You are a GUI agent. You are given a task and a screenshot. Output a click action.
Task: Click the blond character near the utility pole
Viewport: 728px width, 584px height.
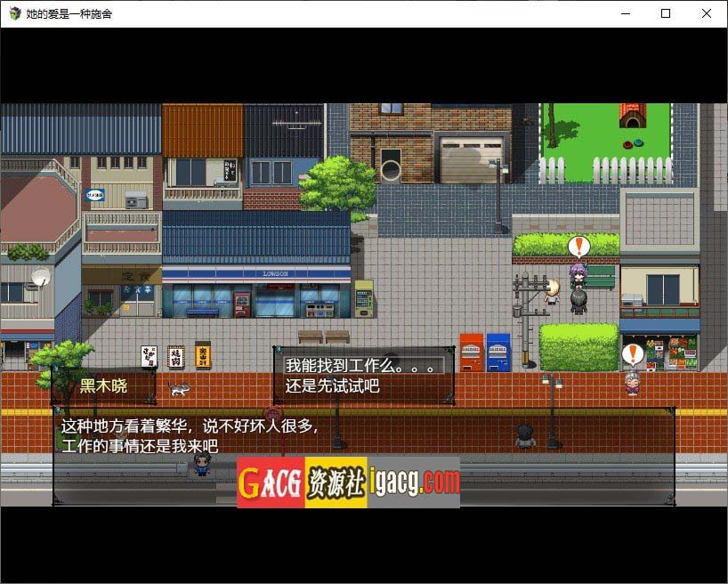[552, 291]
